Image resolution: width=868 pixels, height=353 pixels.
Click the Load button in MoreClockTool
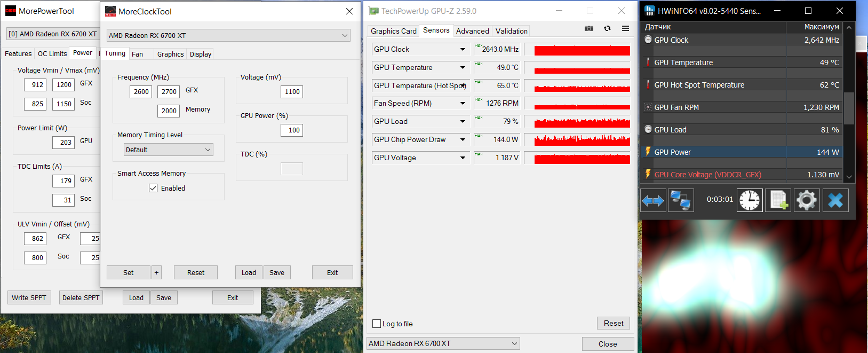[x=249, y=272]
